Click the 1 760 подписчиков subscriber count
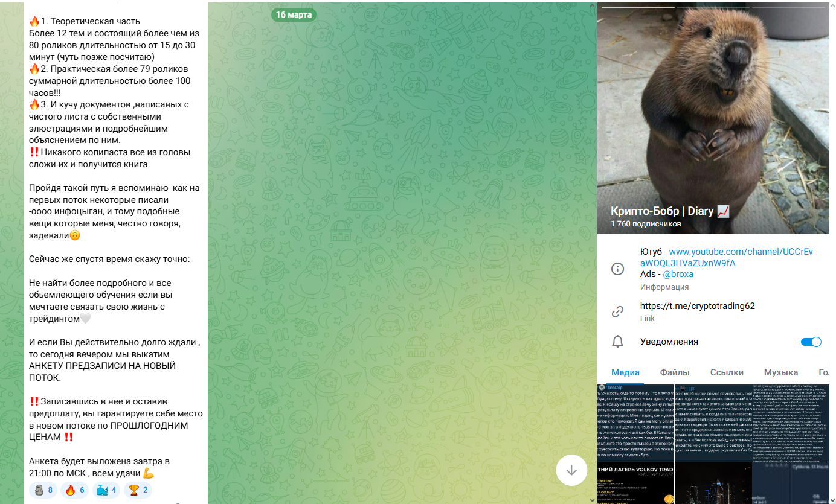 [646, 224]
